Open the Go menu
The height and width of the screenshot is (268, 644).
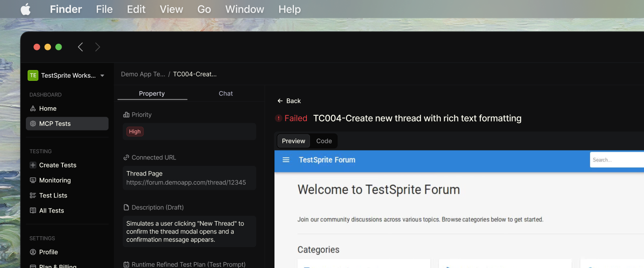point(204,9)
